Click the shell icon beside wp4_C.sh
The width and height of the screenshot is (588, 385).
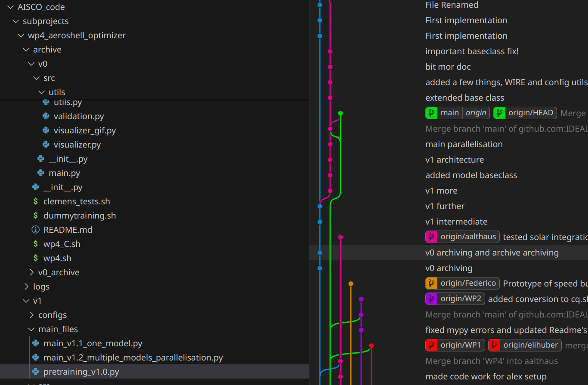(x=35, y=244)
